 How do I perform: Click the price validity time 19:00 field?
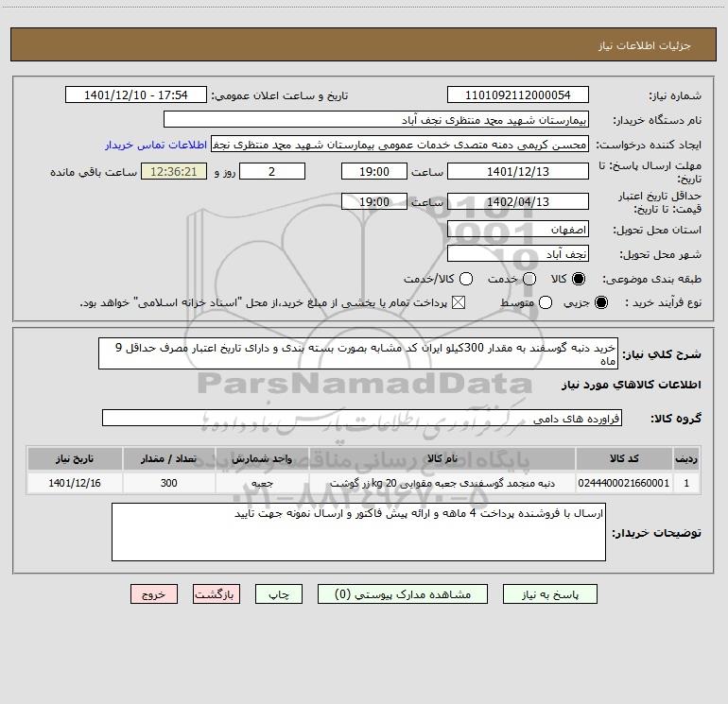374,201
